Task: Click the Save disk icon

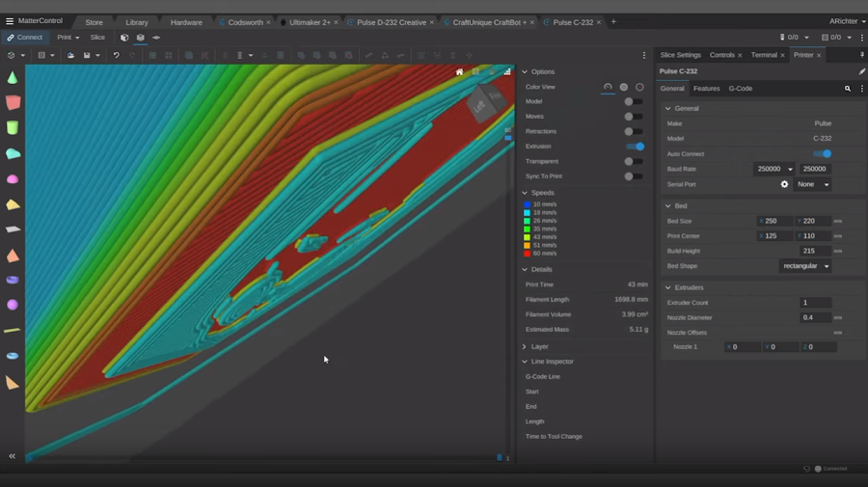Action: point(87,55)
